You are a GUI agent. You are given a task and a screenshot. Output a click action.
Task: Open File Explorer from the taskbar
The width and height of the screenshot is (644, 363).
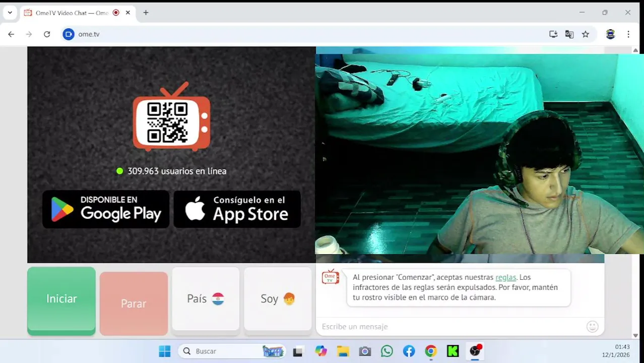[x=343, y=351]
